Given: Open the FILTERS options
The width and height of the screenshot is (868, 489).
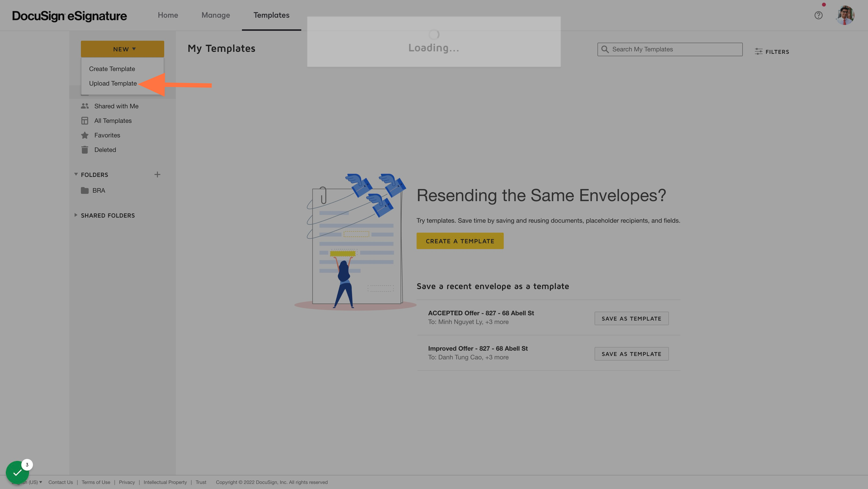Looking at the screenshot, I should point(772,52).
